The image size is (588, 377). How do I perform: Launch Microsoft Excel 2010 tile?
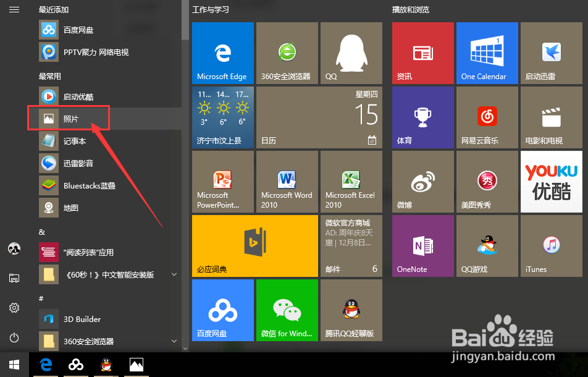tap(351, 182)
